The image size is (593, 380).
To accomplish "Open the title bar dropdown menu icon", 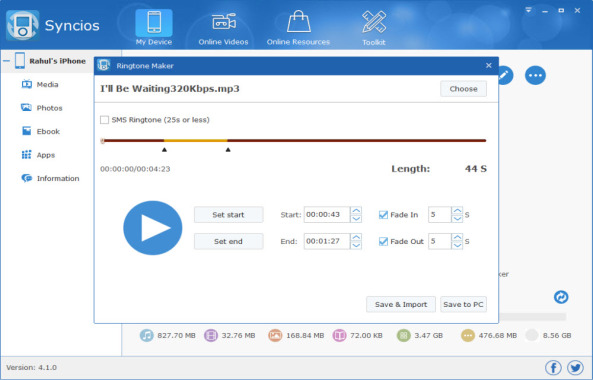I will click(x=528, y=10).
